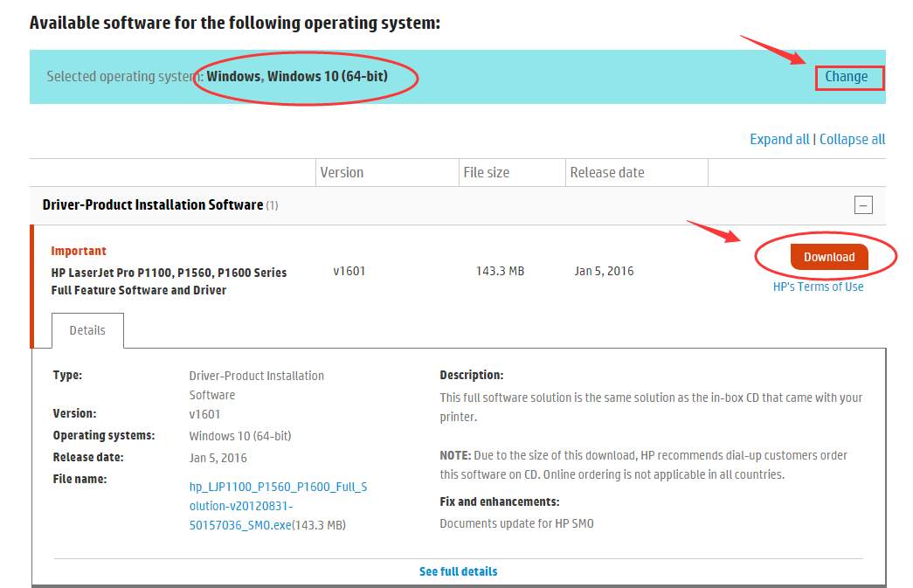Click the Available software heading
The image size is (913, 588).
235,24
